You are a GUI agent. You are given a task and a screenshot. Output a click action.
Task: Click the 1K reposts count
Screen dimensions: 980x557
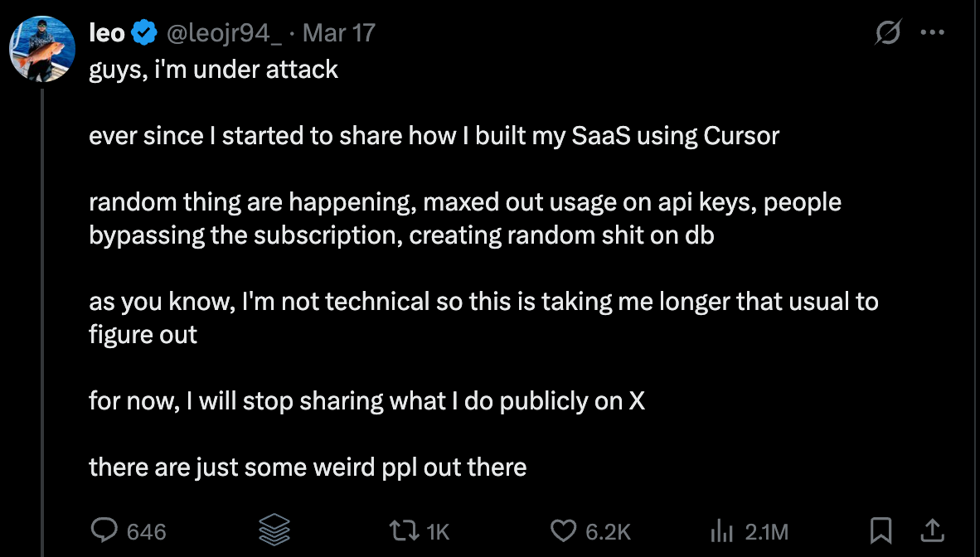[x=438, y=531]
